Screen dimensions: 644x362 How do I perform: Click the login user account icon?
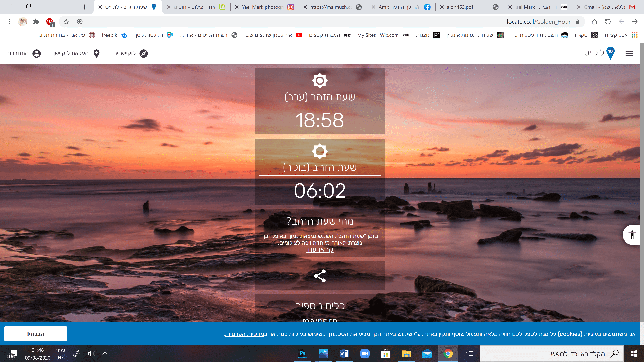[x=37, y=53]
